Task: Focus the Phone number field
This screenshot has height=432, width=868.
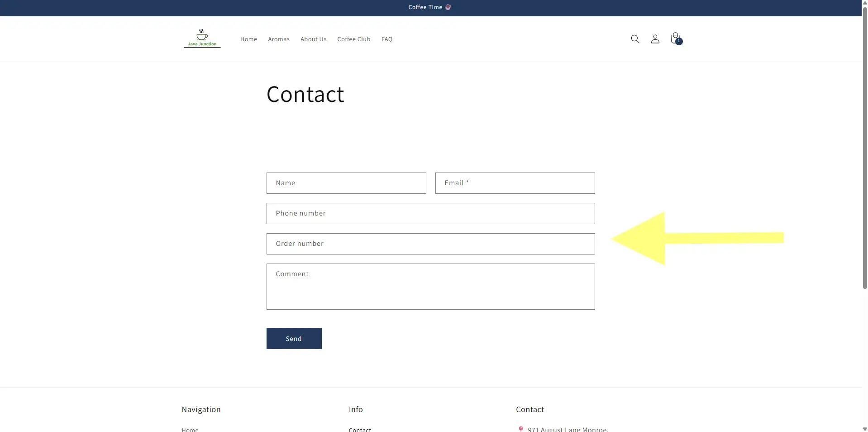Action: pos(431,213)
